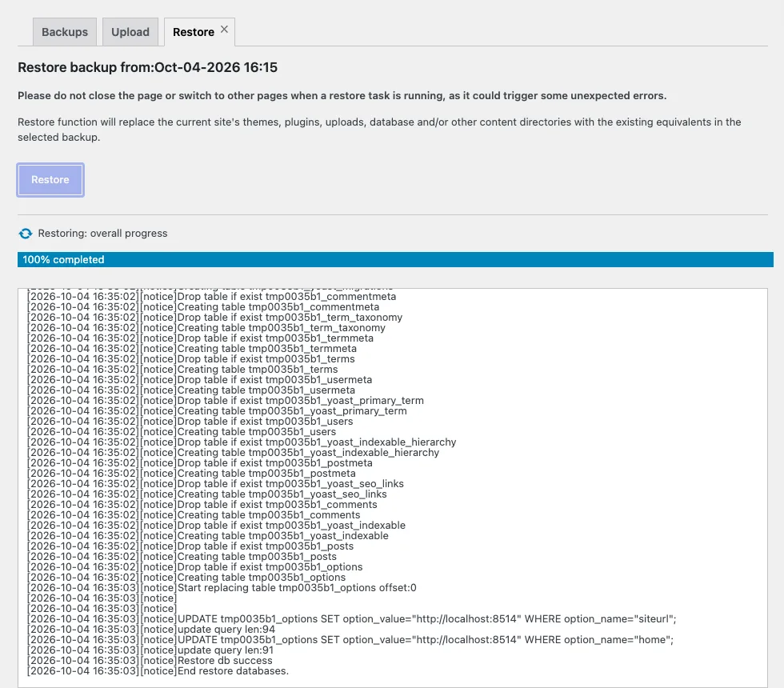Click 'Drop table if exist tmp0035b1_yoast_indexable' line
Image resolution: width=784 pixels, height=688 pixels.
point(217,526)
